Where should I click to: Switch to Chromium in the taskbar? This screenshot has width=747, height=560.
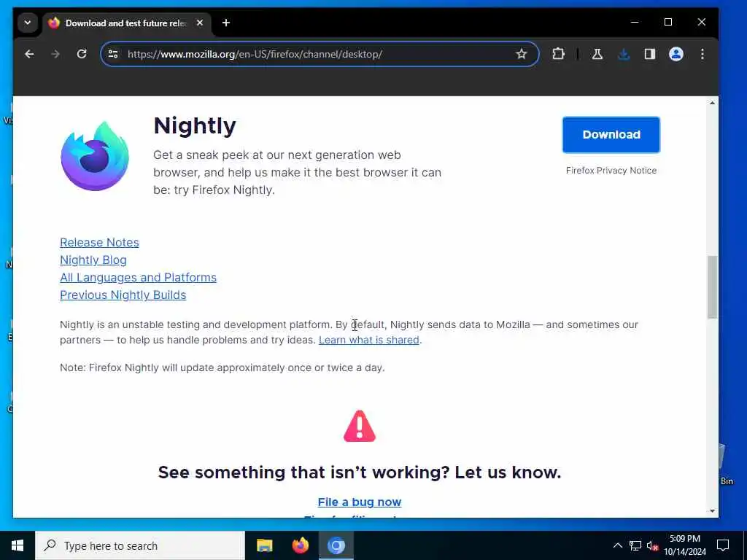[x=336, y=545]
